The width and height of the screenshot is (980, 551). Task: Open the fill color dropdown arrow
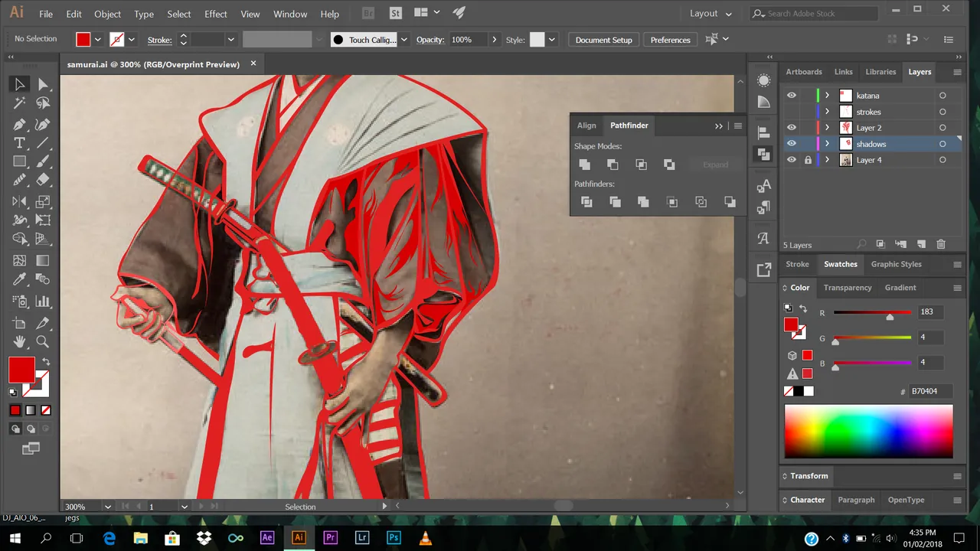pos(98,40)
